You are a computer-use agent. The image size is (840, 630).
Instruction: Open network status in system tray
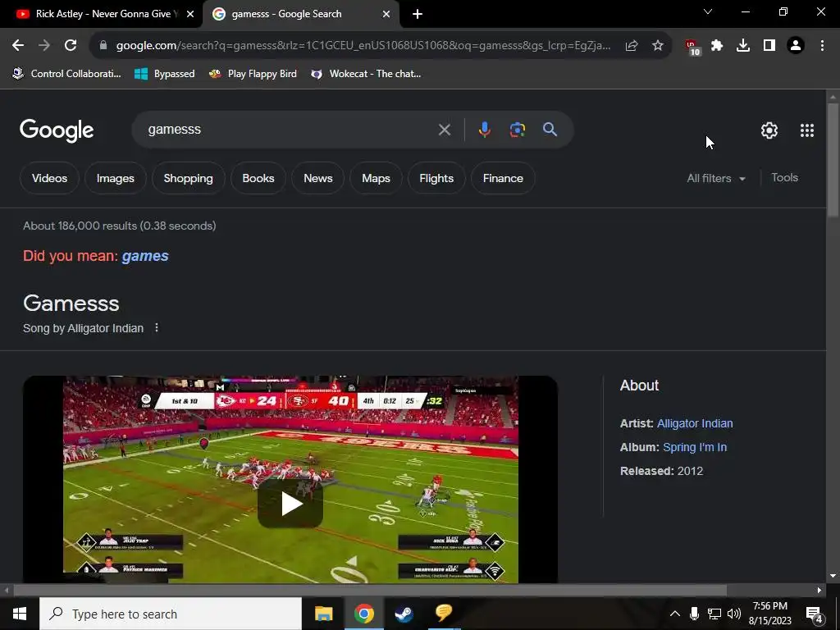(714, 614)
